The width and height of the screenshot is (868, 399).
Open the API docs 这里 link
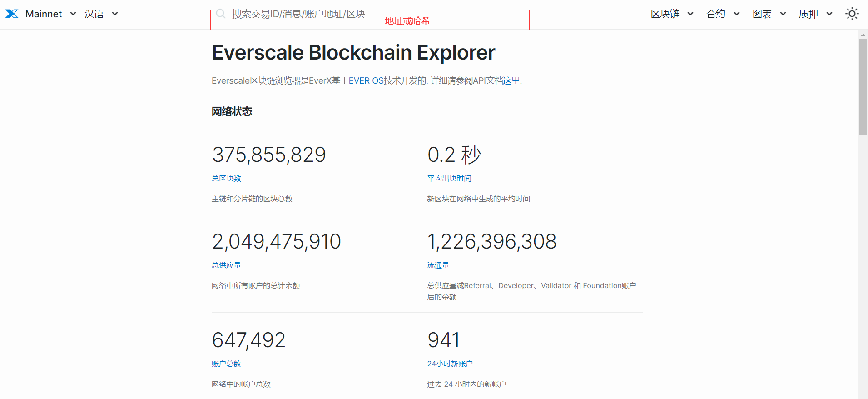coord(511,81)
